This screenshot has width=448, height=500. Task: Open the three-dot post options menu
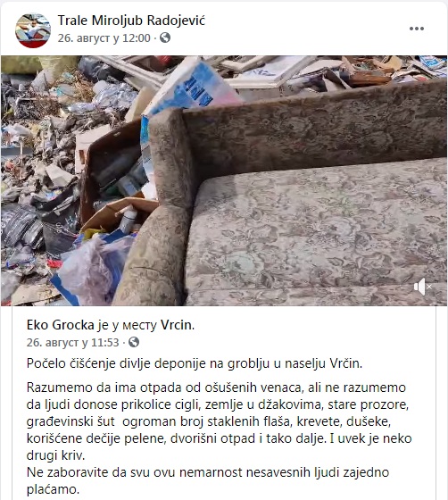pyautogui.click(x=417, y=29)
